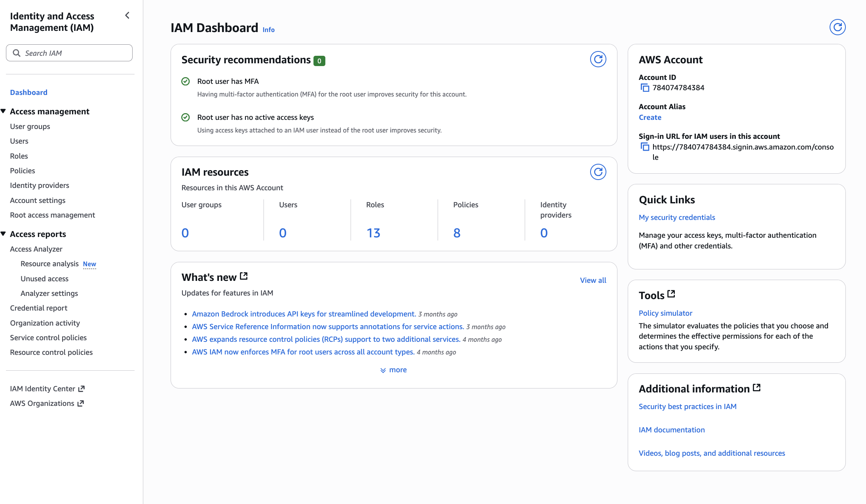Click Additional information external link icon
Image resolution: width=866 pixels, height=504 pixels.
(x=756, y=388)
